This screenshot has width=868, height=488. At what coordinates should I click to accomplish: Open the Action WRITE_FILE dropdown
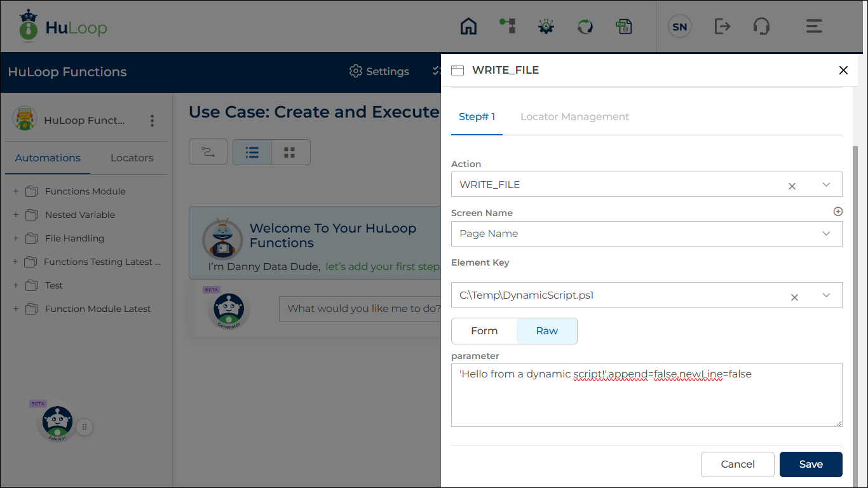click(826, 185)
